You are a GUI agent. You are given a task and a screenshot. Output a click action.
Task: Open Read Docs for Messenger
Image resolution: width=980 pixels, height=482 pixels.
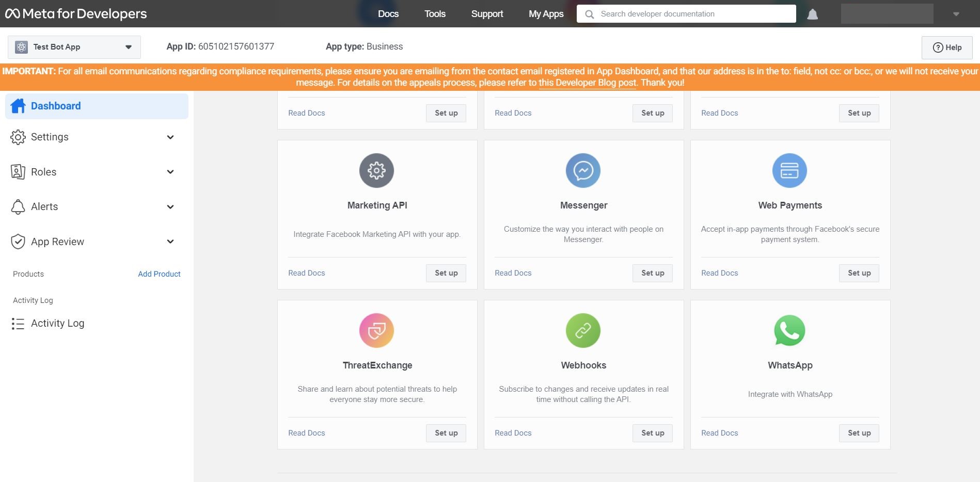[x=513, y=273]
